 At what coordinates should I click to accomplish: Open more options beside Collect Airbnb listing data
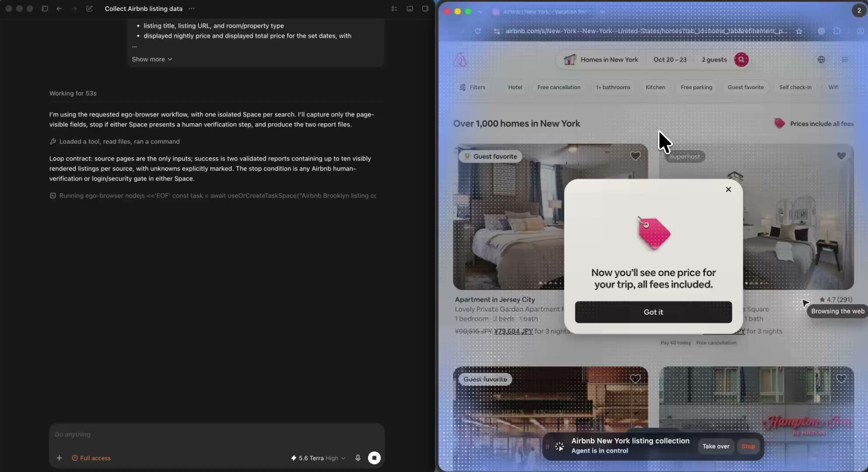coord(192,9)
